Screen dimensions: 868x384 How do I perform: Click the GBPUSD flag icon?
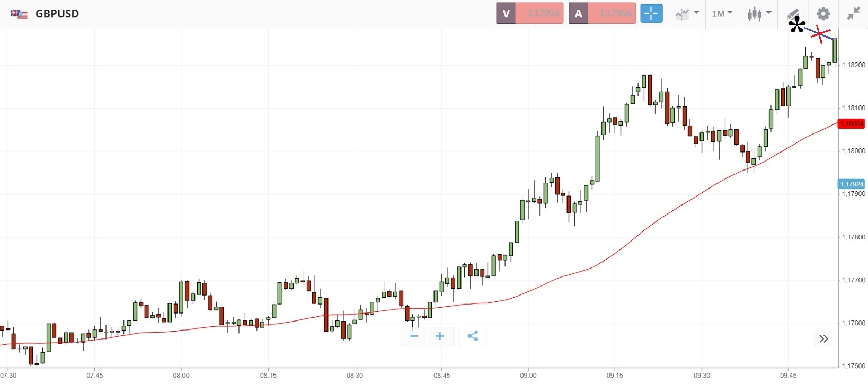(x=19, y=14)
